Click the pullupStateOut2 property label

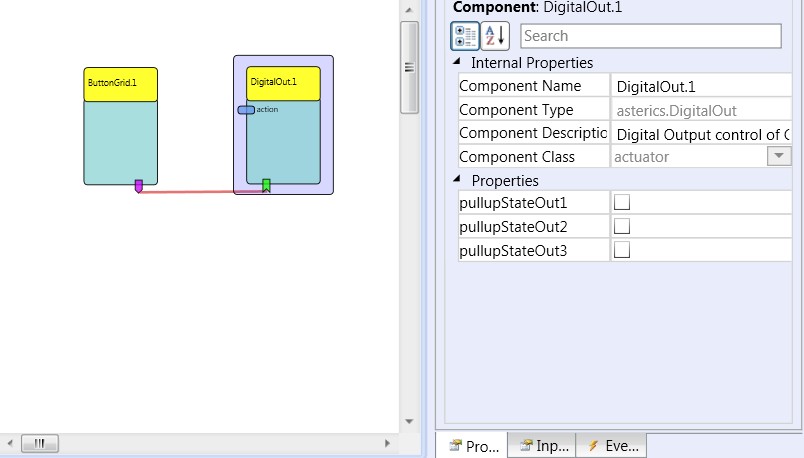513,227
